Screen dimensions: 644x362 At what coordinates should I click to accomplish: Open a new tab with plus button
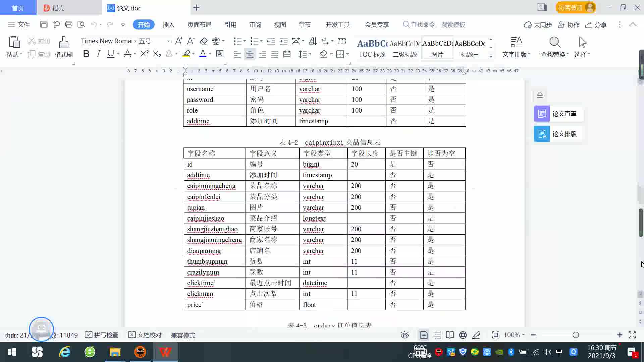point(197,7)
